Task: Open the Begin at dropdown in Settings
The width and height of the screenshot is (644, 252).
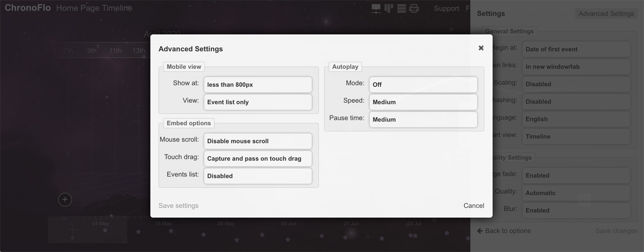Action: click(576, 49)
